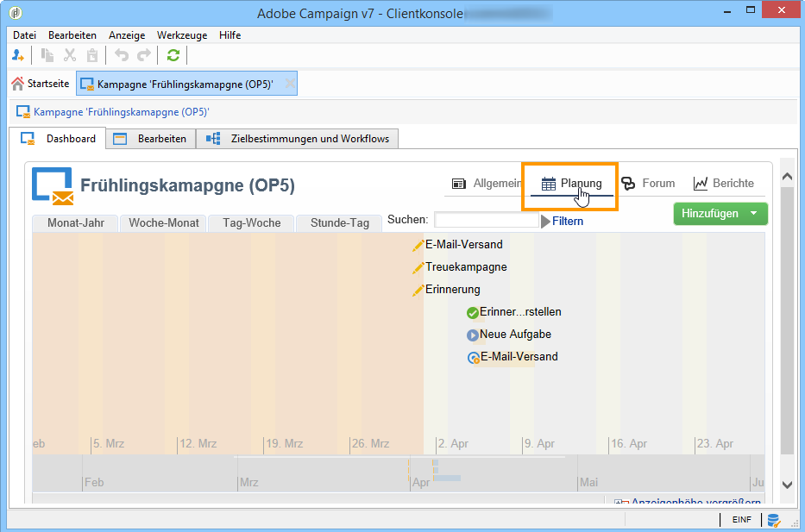Click the undo arrow icon
The image size is (805, 532).
coord(121,55)
